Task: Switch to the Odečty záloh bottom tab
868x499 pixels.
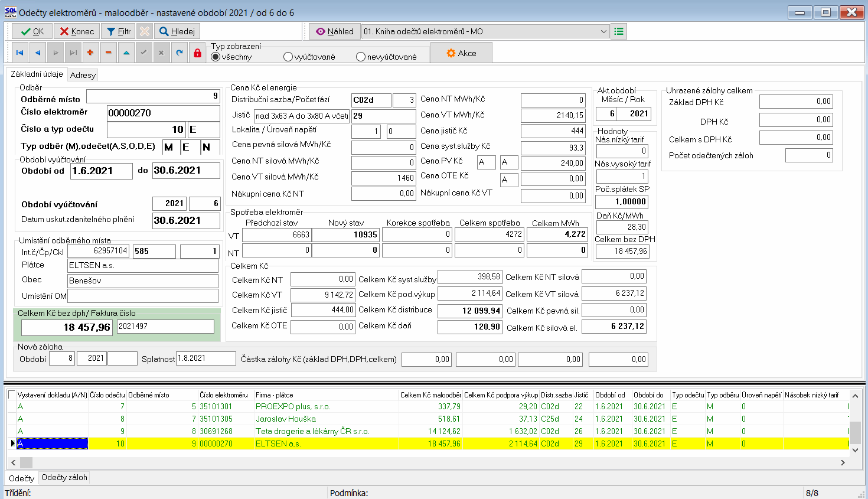Action: click(64, 477)
